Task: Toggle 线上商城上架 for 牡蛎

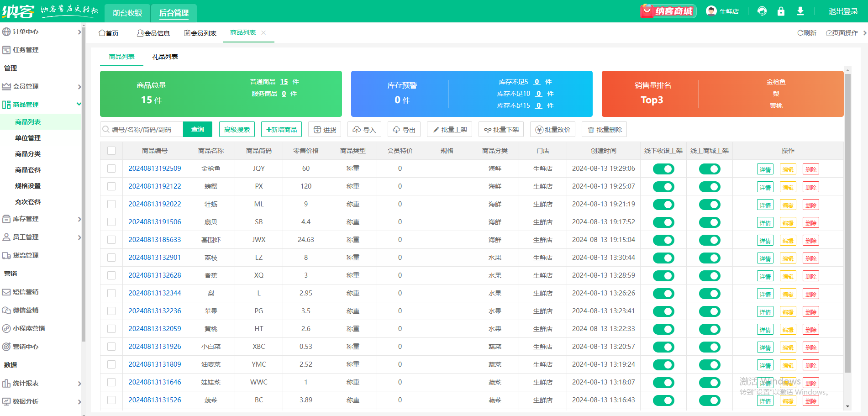Action: 710,205
